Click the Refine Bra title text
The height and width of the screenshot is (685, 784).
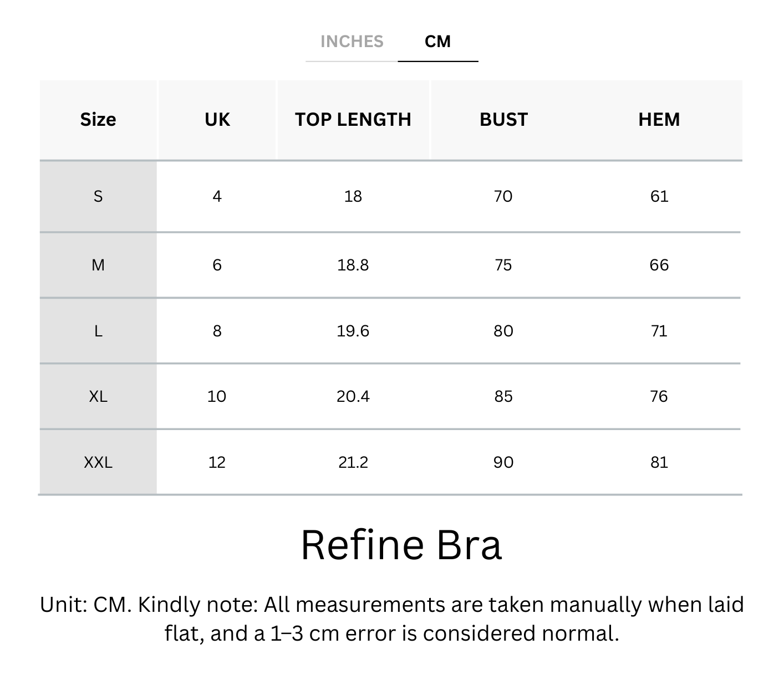click(401, 545)
